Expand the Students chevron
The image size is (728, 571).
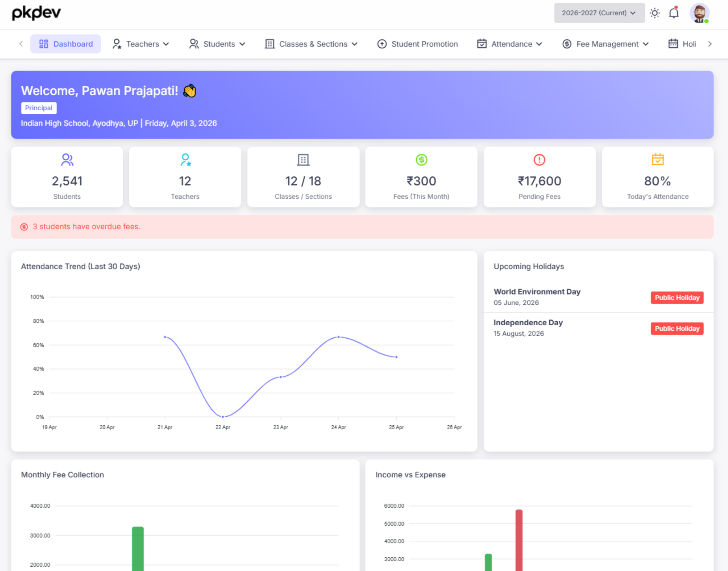tap(242, 44)
